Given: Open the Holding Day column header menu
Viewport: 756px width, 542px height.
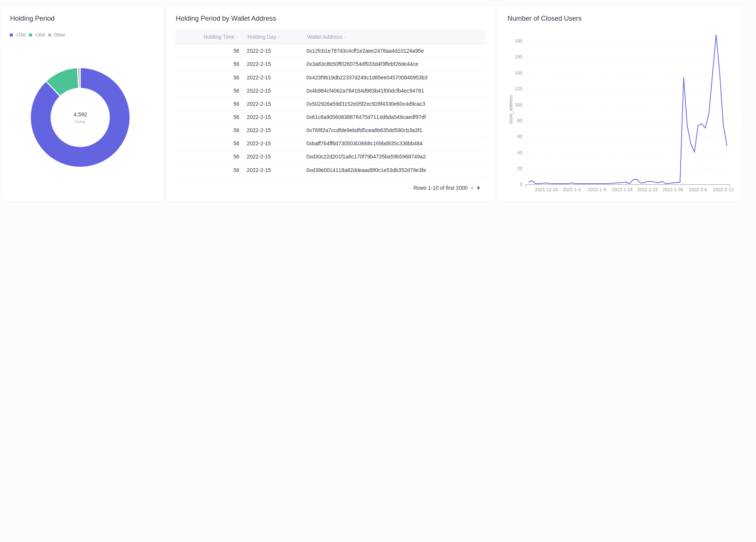Looking at the screenshot, I should pos(262,37).
